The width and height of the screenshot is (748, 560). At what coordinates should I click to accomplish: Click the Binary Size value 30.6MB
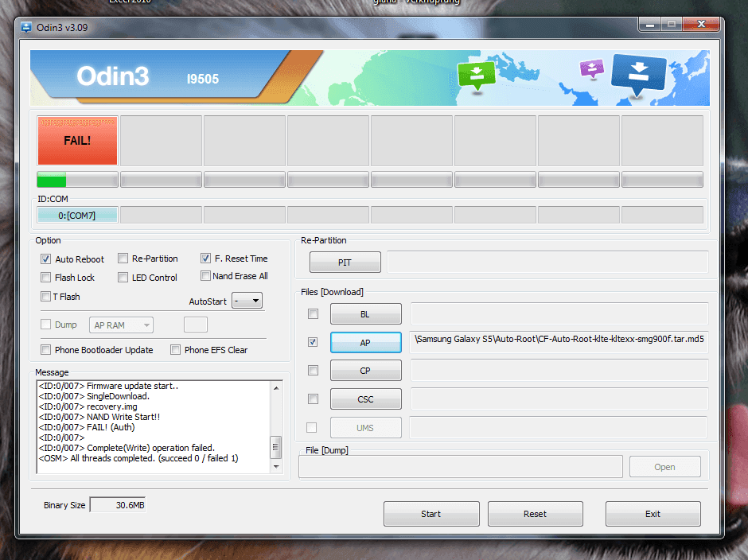click(117, 505)
